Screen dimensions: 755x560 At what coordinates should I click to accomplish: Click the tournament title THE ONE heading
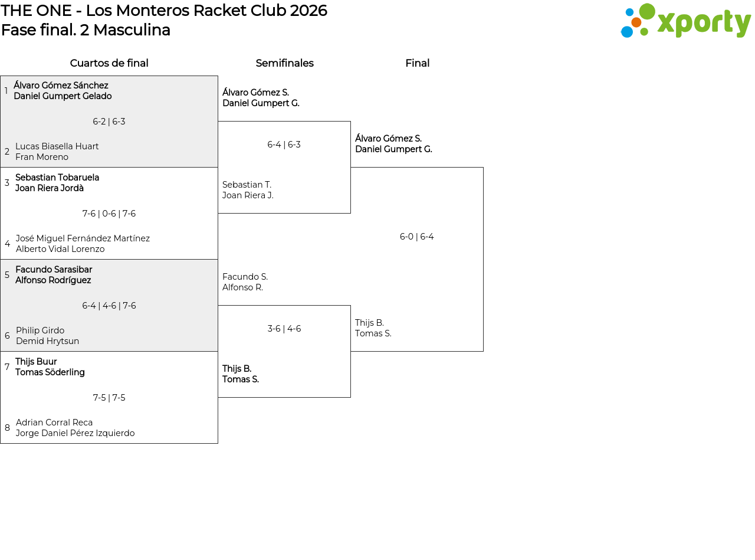point(164,11)
